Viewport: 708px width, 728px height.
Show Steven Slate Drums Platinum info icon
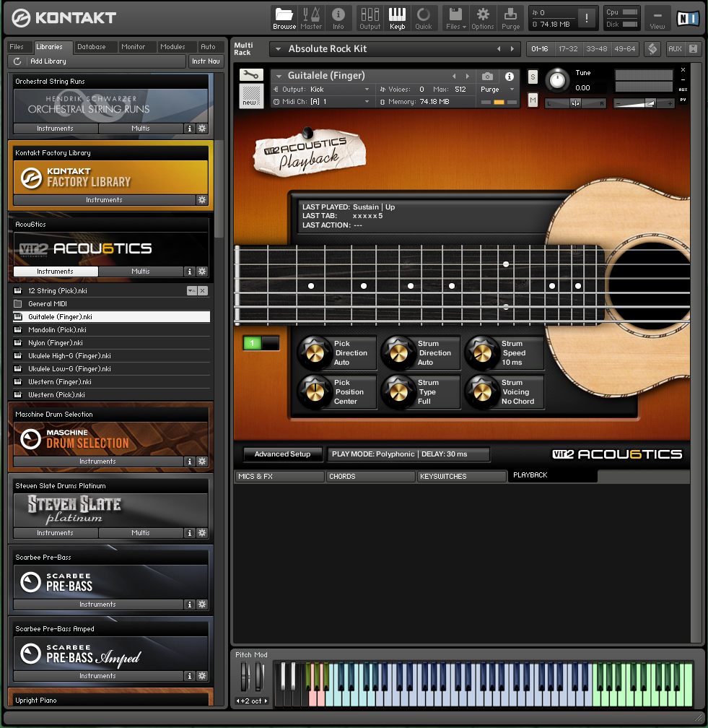189,532
